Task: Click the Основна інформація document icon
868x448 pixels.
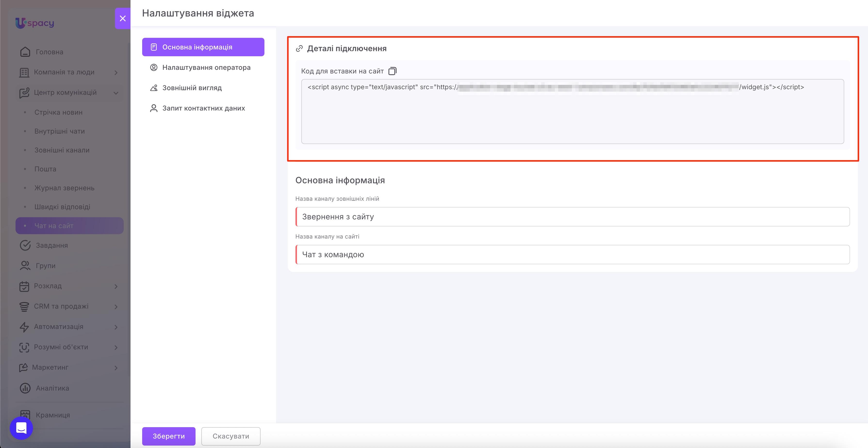Action: coord(154,47)
